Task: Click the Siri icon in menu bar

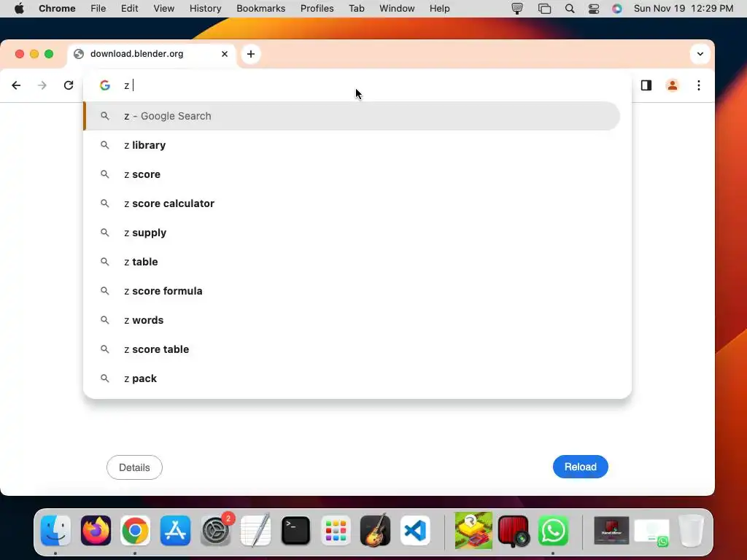Action: 617,9
